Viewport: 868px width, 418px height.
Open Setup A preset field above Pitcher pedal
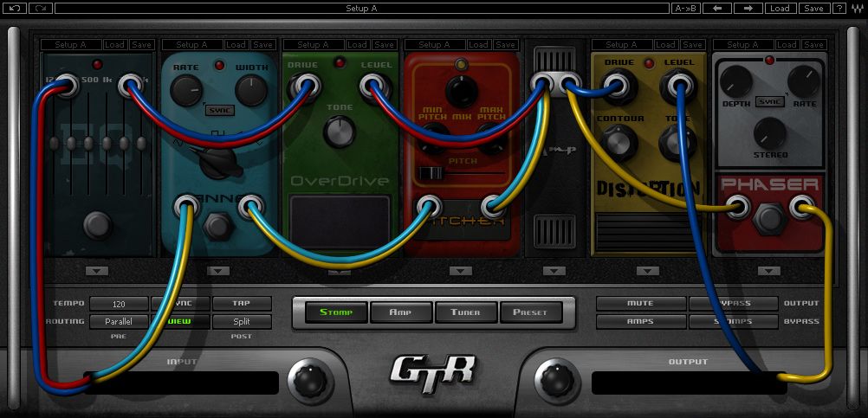pos(435,44)
